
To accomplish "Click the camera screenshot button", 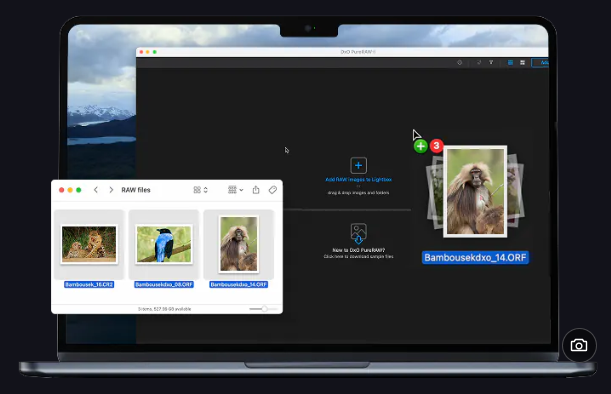I will point(579,345).
